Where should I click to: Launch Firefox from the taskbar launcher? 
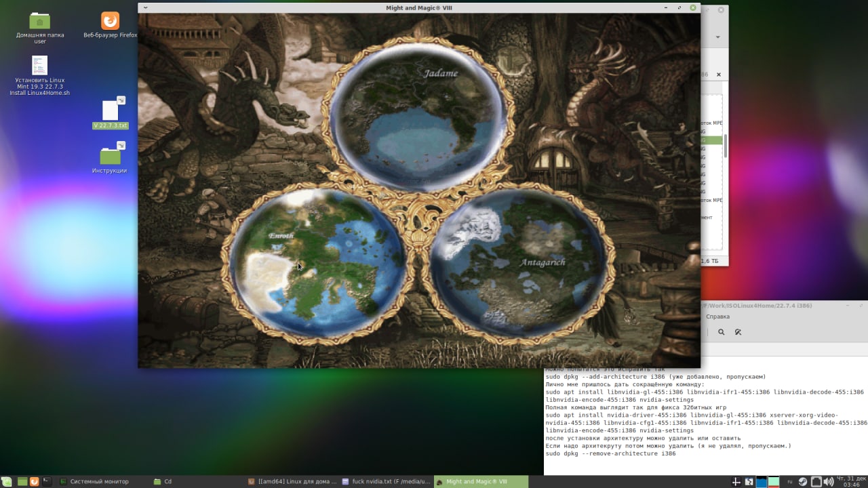pyautogui.click(x=35, y=481)
